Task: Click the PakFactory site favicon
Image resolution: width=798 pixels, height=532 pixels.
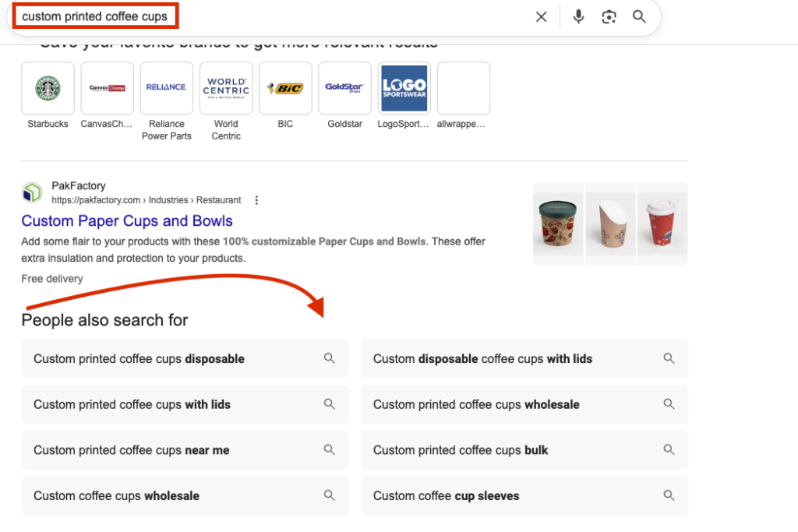Action: point(32,192)
